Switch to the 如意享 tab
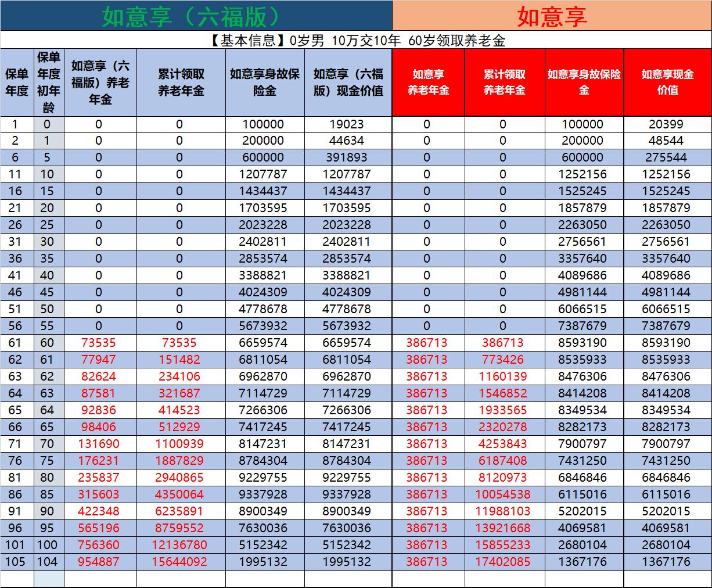The width and height of the screenshot is (712, 588). pos(552,15)
